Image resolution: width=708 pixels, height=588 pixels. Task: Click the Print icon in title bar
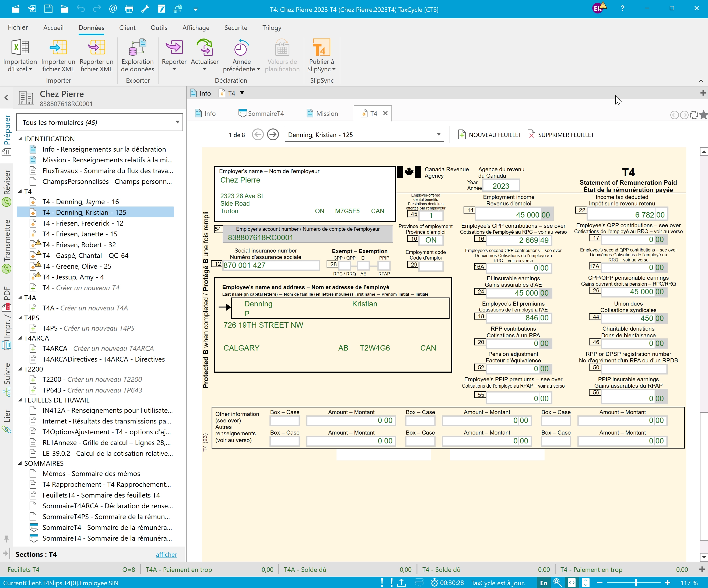pyautogui.click(x=129, y=9)
